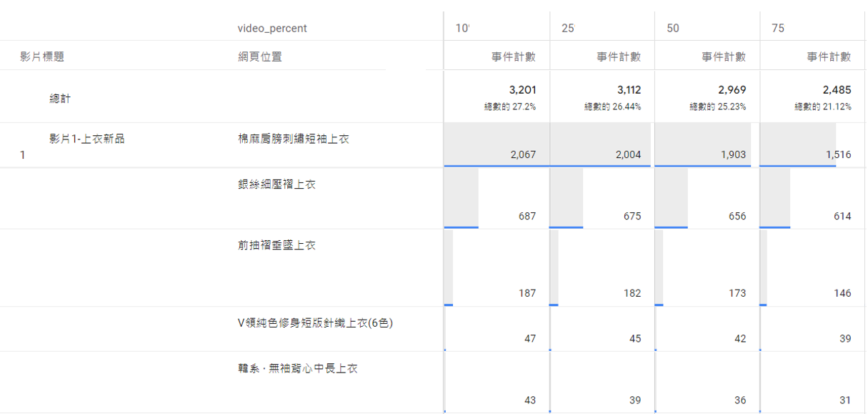Select the 影片1-上衣新品 row label
868x414 pixels.
click(x=86, y=139)
